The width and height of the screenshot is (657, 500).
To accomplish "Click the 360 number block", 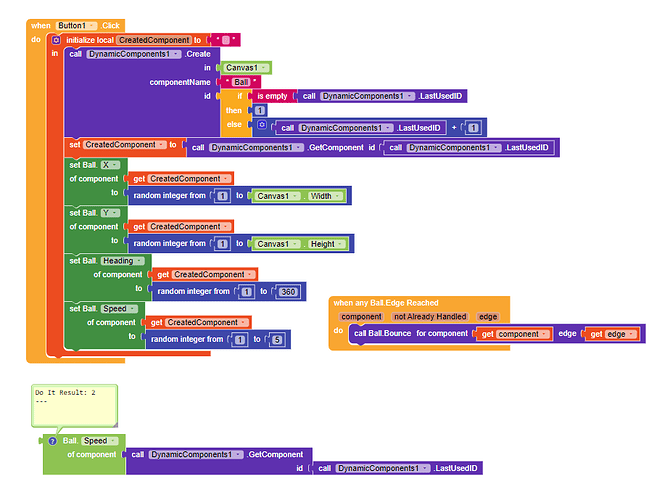I will pyautogui.click(x=288, y=292).
